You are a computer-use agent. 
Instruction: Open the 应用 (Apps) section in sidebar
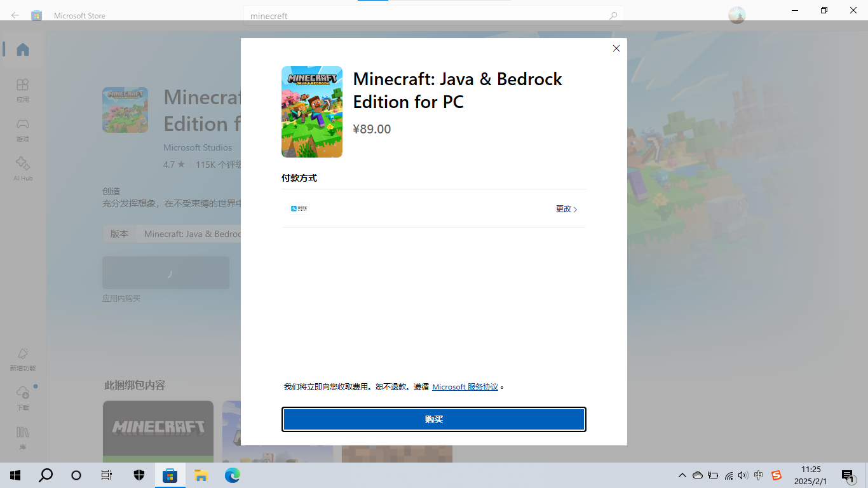22,91
